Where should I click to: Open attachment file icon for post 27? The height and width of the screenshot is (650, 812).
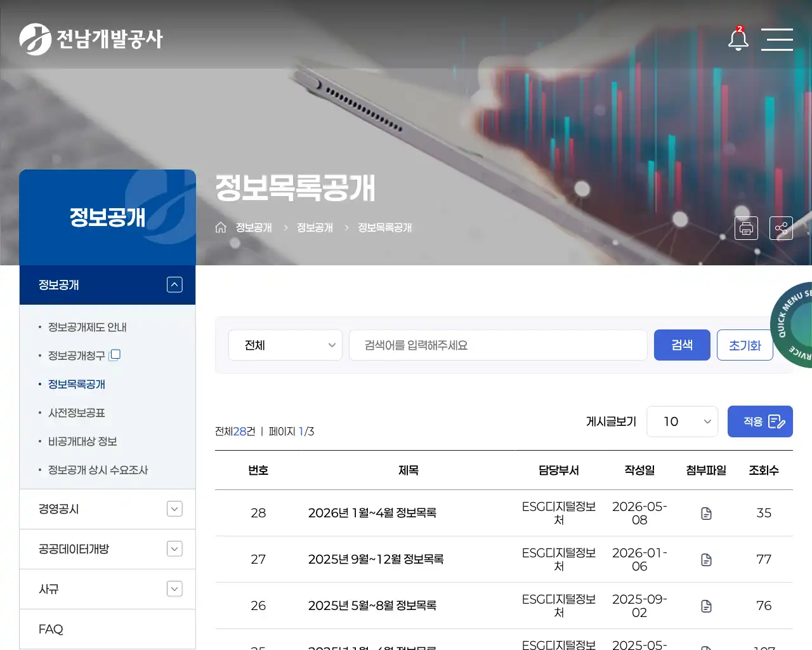click(706, 559)
